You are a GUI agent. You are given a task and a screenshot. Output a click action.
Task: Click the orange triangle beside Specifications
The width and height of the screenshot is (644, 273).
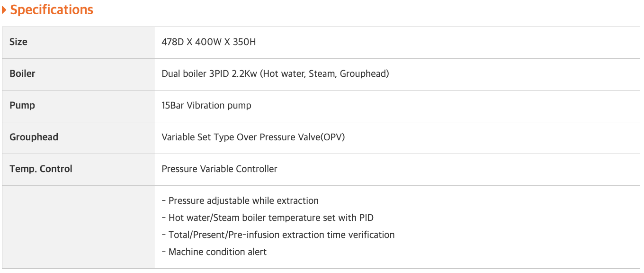(x=4, y=10)
